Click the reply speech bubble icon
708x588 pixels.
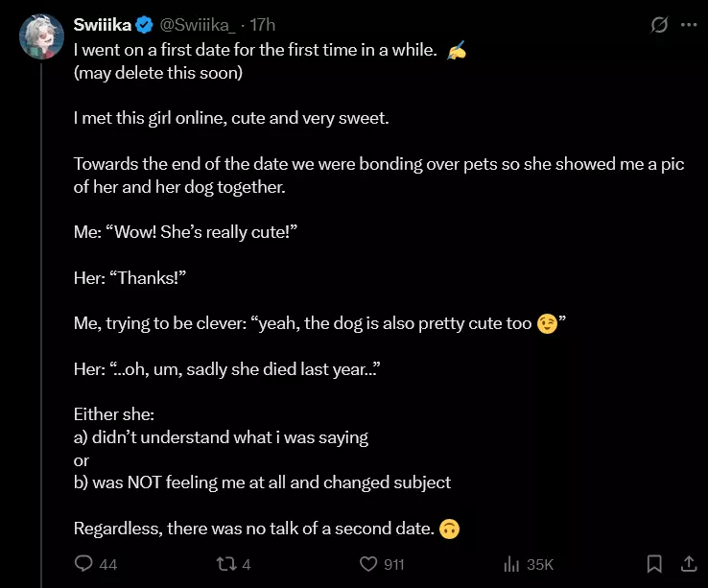click(83, 564)
